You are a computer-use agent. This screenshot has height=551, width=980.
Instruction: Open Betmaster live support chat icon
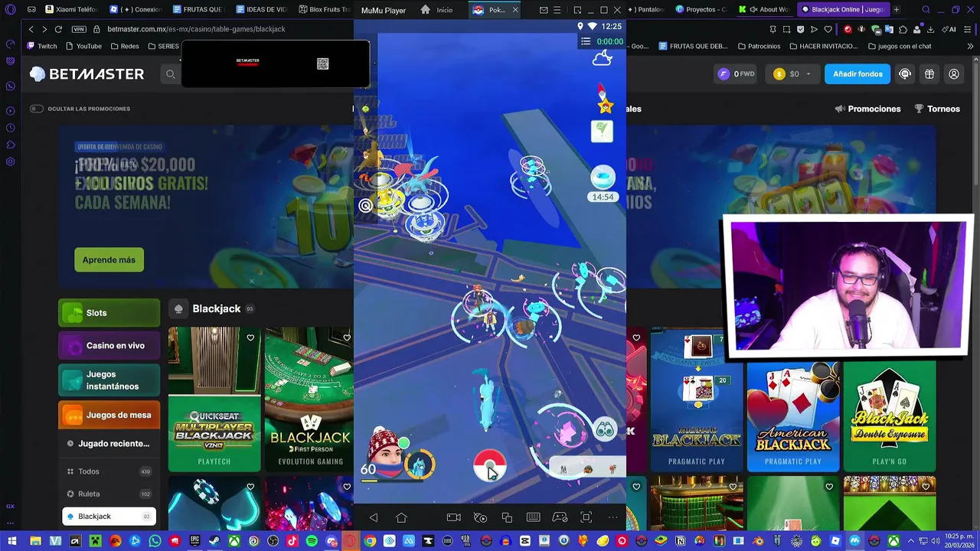(905, 74)
